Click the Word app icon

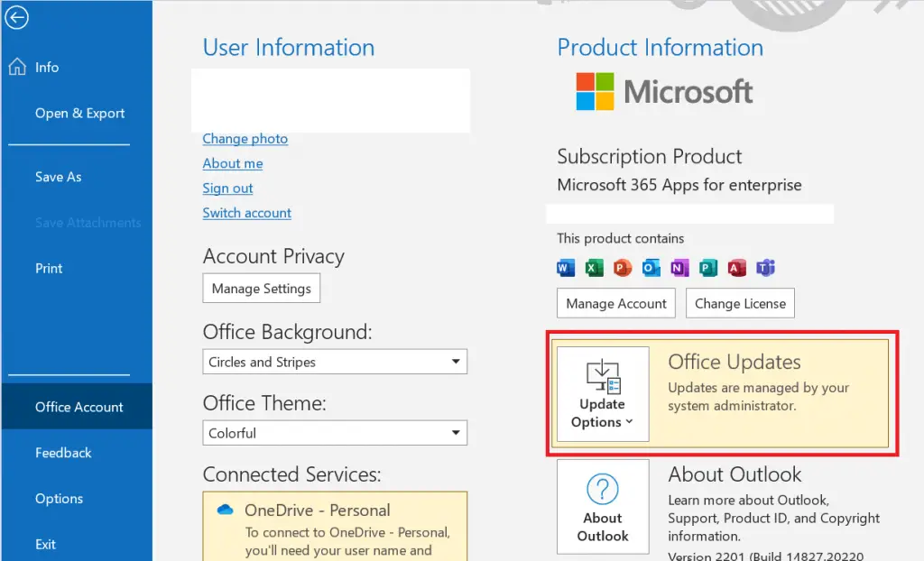click(x=566, y=268)
